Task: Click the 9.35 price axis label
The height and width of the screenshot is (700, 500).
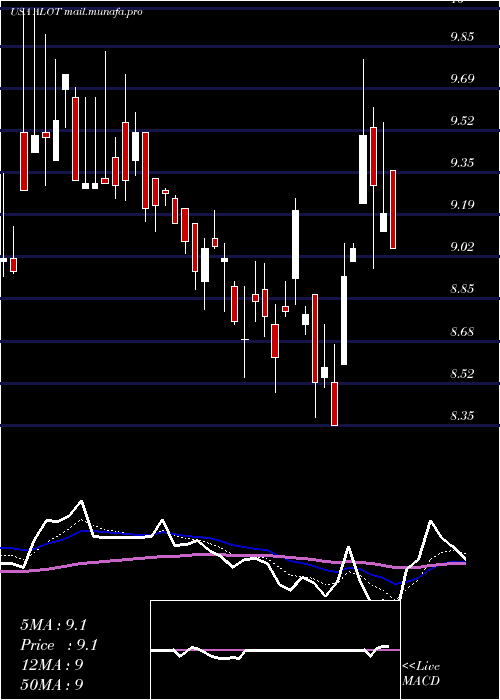Action: [x=462, y=163]
